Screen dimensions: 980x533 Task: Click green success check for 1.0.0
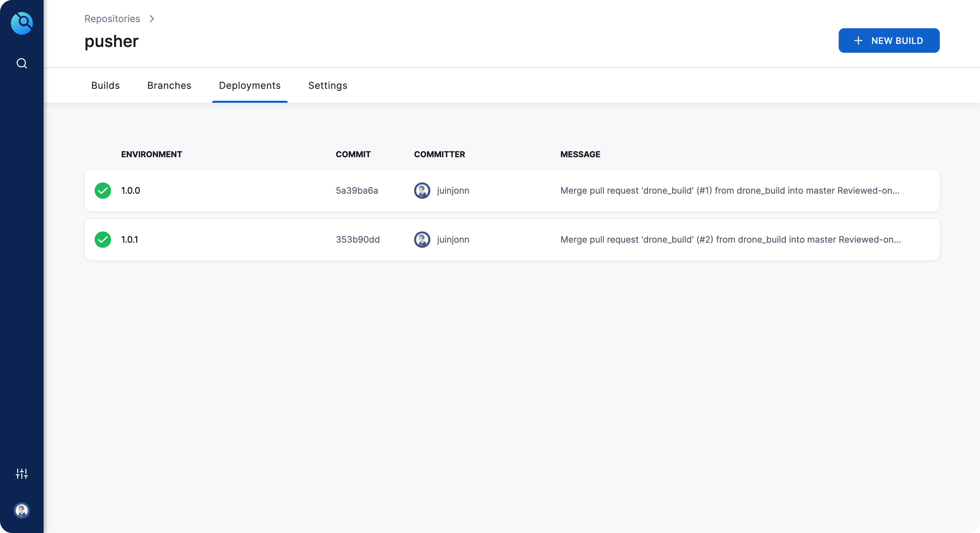[x=103, y=191]
